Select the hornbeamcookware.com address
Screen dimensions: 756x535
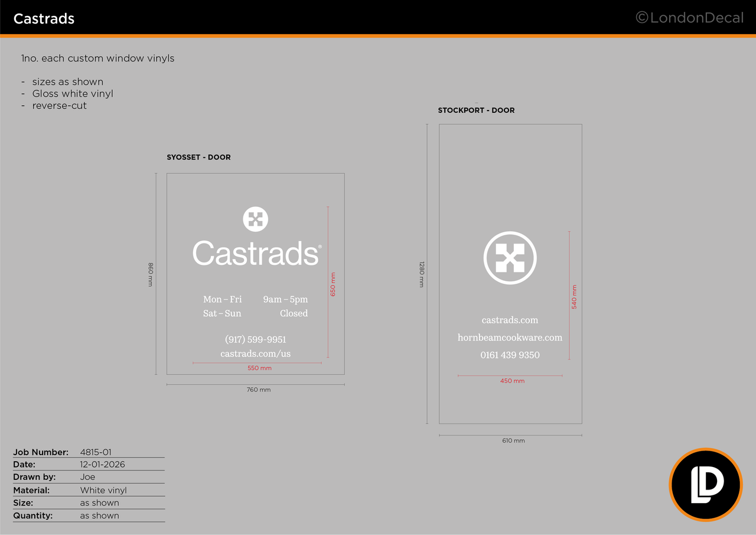(x=510, y=338)
